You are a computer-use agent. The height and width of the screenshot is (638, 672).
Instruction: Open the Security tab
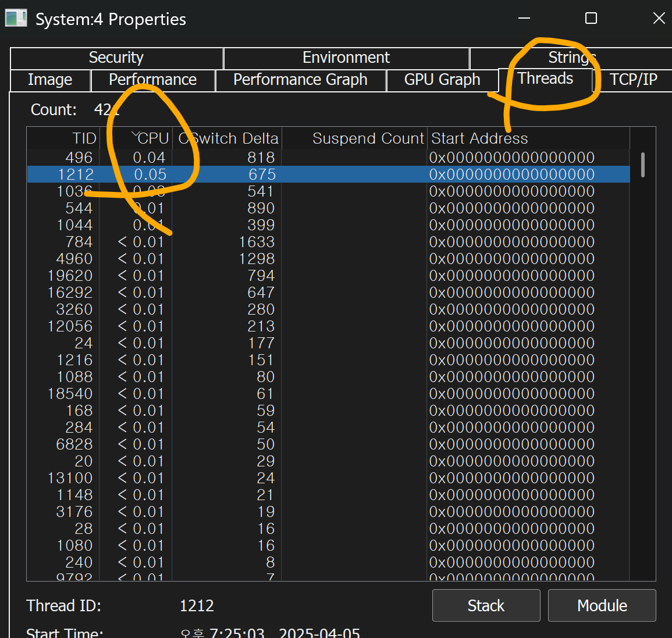[116, 58]
